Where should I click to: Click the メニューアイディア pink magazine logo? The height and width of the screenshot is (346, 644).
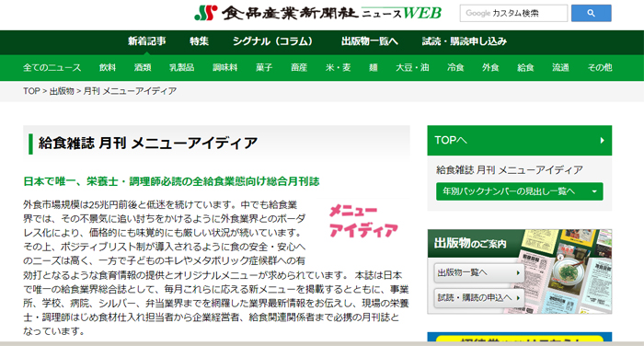click(363, 221)
